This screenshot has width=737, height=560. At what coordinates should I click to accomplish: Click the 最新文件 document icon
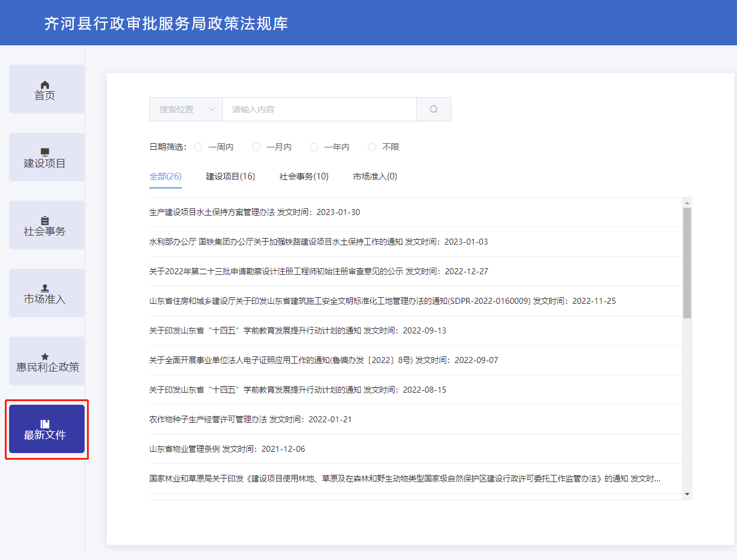click(x=45, y=424)
